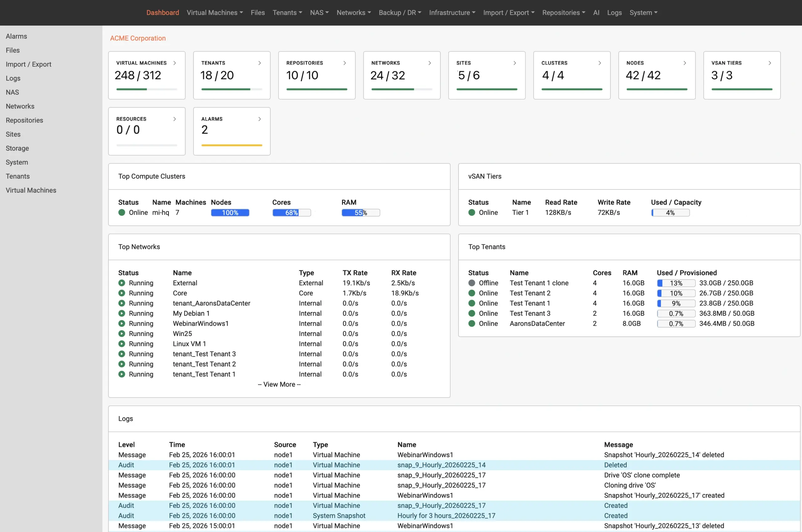Image resolution: width=802 pixels, height=532 pixels.
Task: Select Storage in the left sidebar
Action: point(17,148)
